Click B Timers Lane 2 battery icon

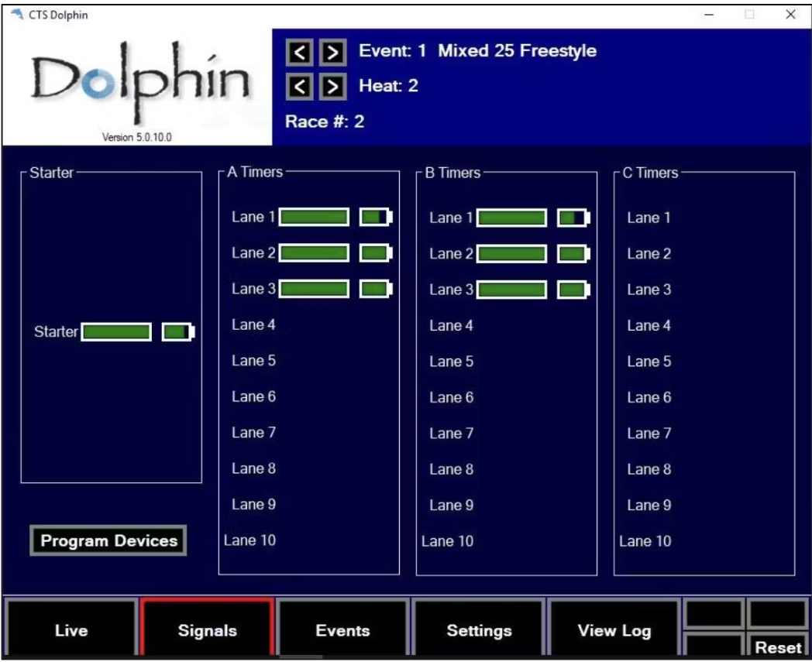tap(574, 254)
